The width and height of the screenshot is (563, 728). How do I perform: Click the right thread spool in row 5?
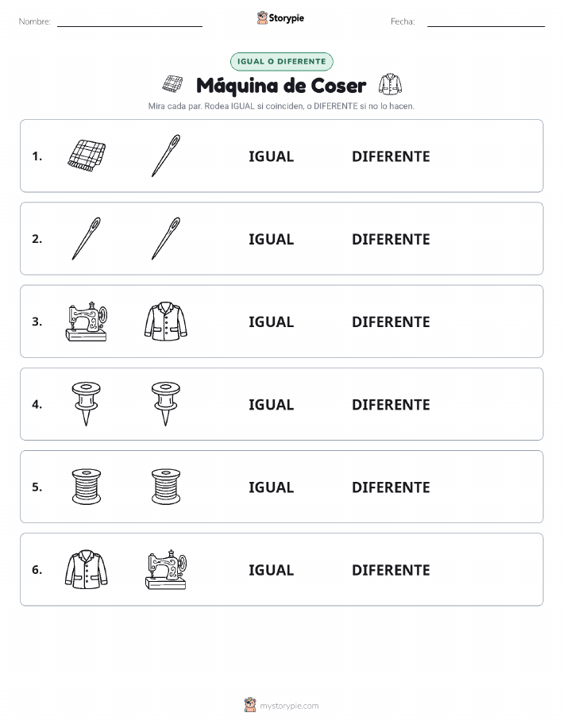[x=166, y=487]
